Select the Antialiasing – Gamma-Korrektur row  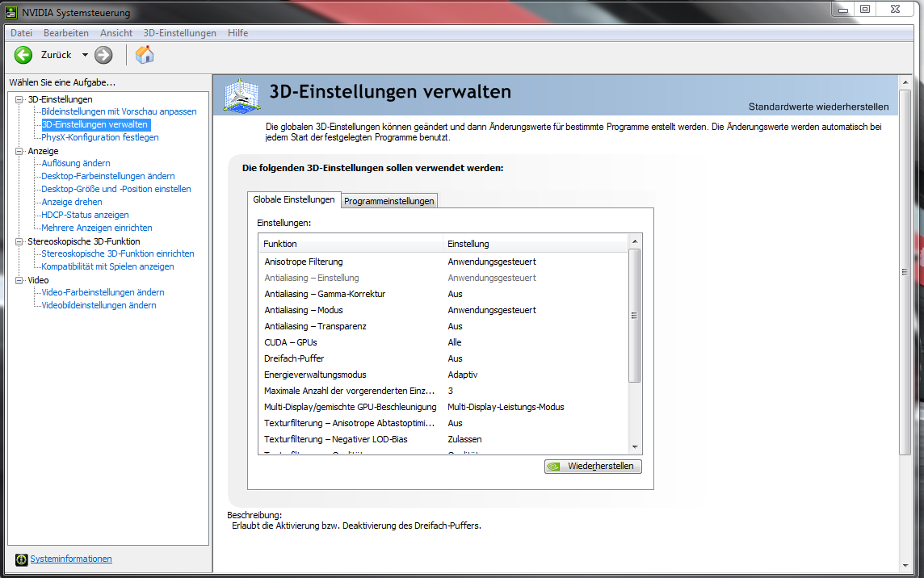(x=443, y=294)
